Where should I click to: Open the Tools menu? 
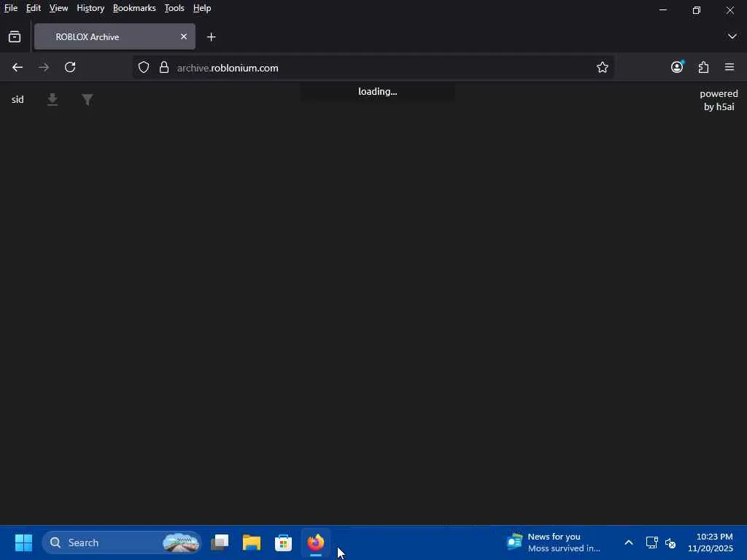coord(174,8)
